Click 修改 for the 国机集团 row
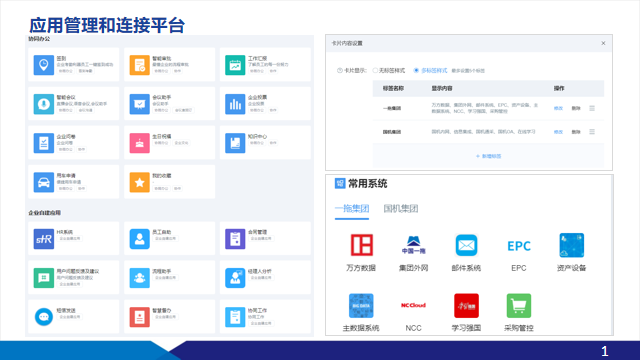 558,132
